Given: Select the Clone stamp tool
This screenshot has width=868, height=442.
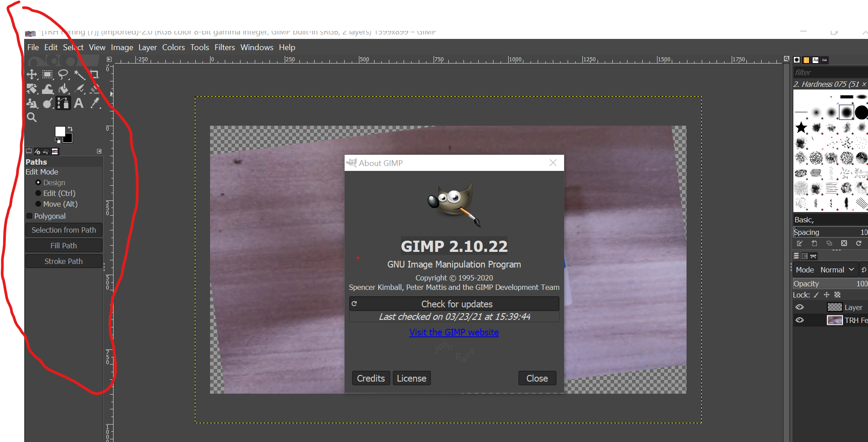Looking at the screenshot, I should 32,103.
